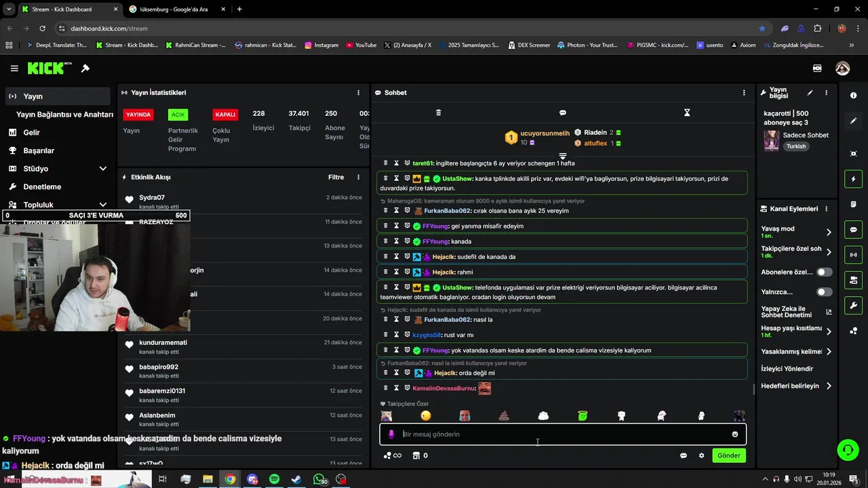Toggle the Yalnızca... switch in Kanal Eylemleri

825,292
